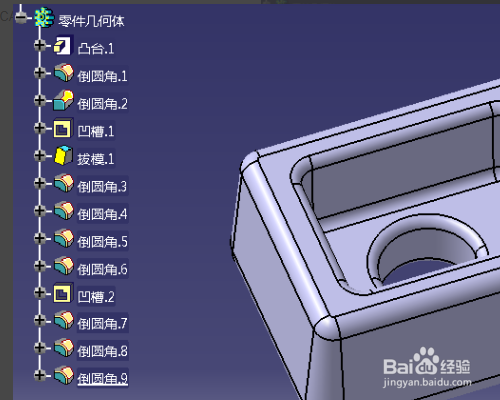Click the 倒圆角.9 fillet icon
The width and height of the screenshot is (500, 400).
click(x=64, y=375)
